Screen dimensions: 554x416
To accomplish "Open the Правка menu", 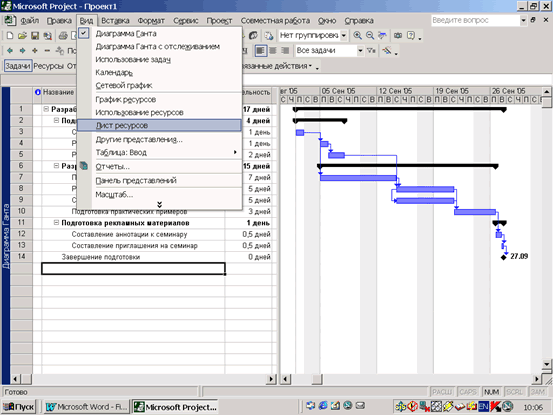I will [59, 21].
